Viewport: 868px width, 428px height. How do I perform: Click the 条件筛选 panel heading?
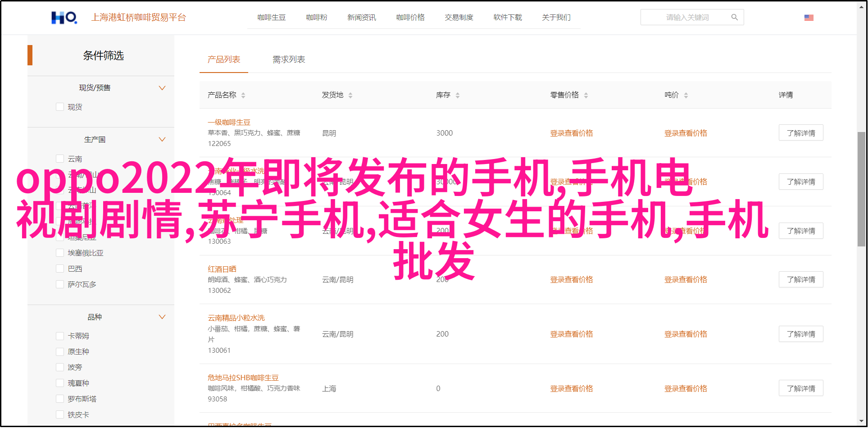coord(103,55)
